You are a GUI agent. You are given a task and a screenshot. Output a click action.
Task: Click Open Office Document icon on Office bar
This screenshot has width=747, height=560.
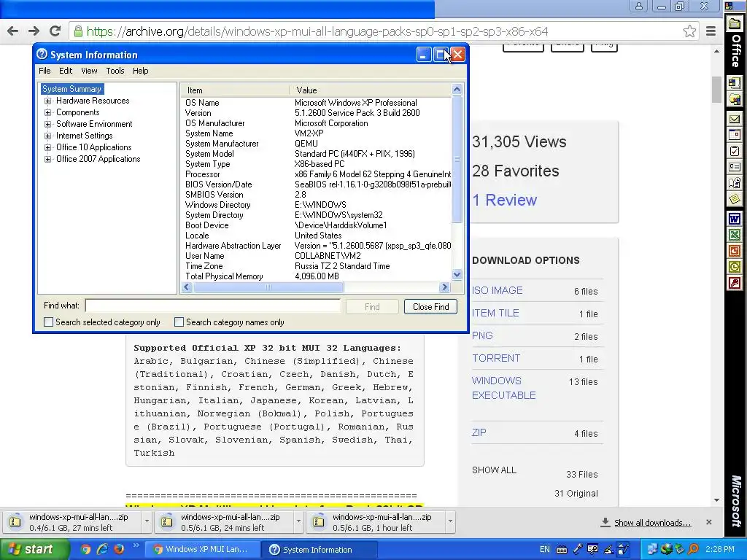pos(735,99)
